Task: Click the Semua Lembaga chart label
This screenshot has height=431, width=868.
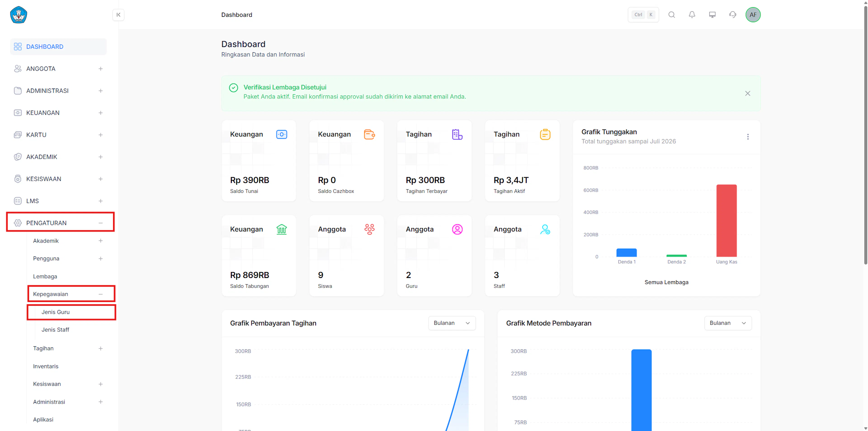Action: point(666,282)
